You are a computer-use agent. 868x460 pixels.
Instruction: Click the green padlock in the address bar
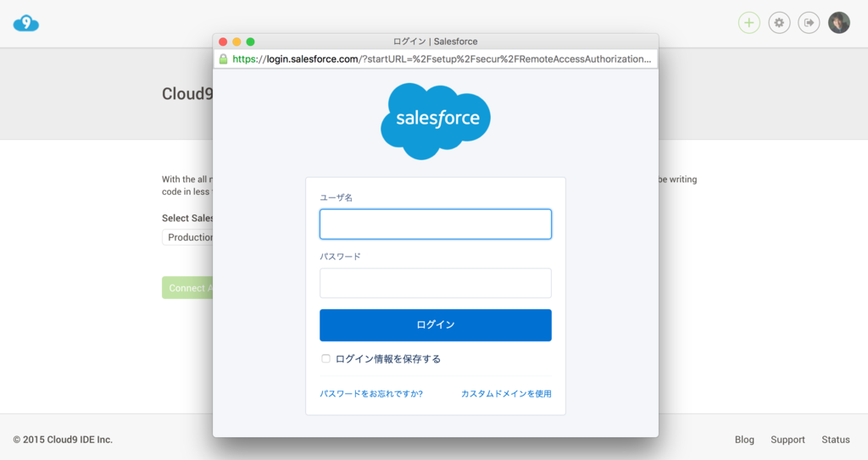(223, 59)
